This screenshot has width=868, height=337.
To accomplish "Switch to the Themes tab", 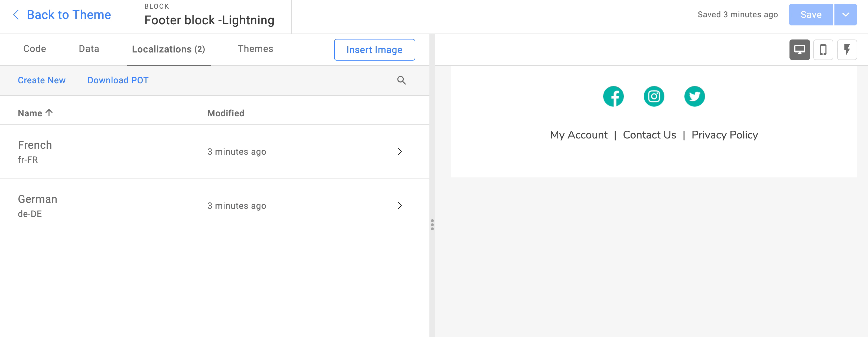I will 255,49.
